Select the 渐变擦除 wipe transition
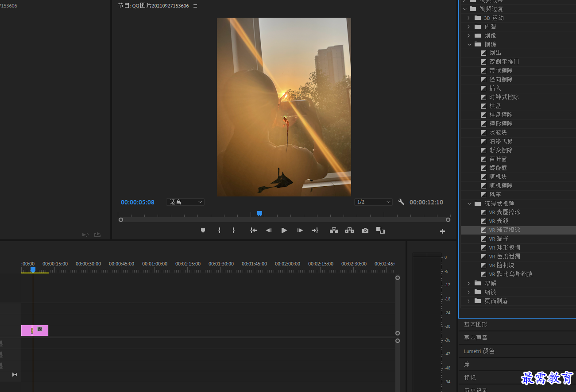The height and width of the screenshot is (392, 576). (501, 150)
